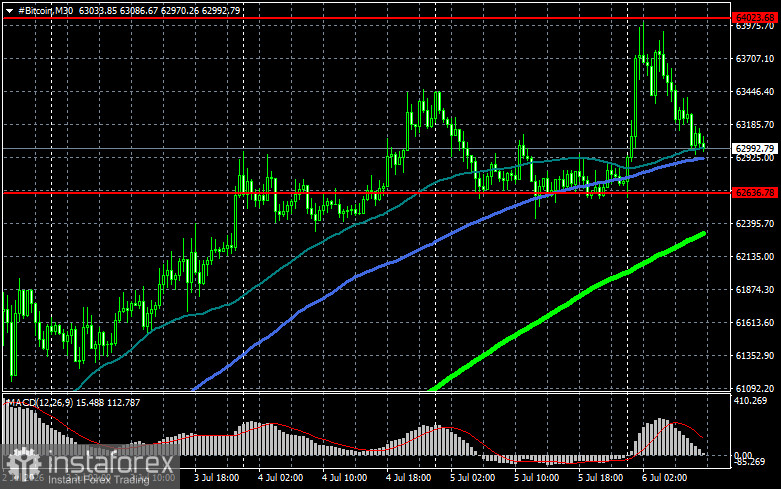Click the 5 Jul 18:00 time axis label

600,478
